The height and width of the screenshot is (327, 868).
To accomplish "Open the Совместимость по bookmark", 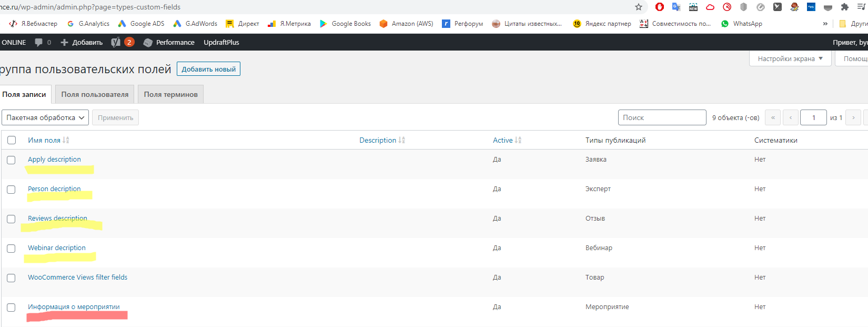I will (675, 24).
